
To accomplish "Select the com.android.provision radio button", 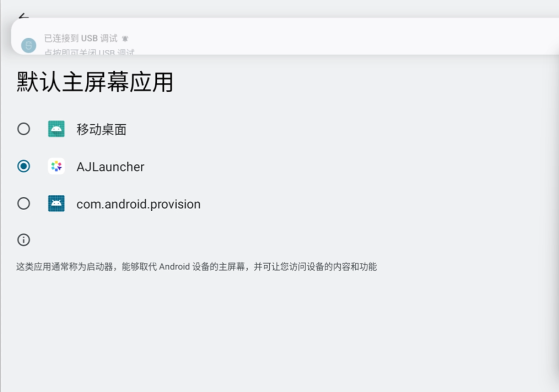I will tap(23, 203).
